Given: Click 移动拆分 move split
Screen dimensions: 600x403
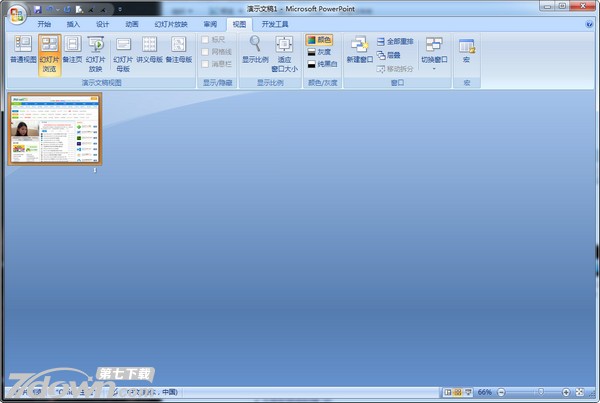Looking at the screenshot, I should 395,69.
